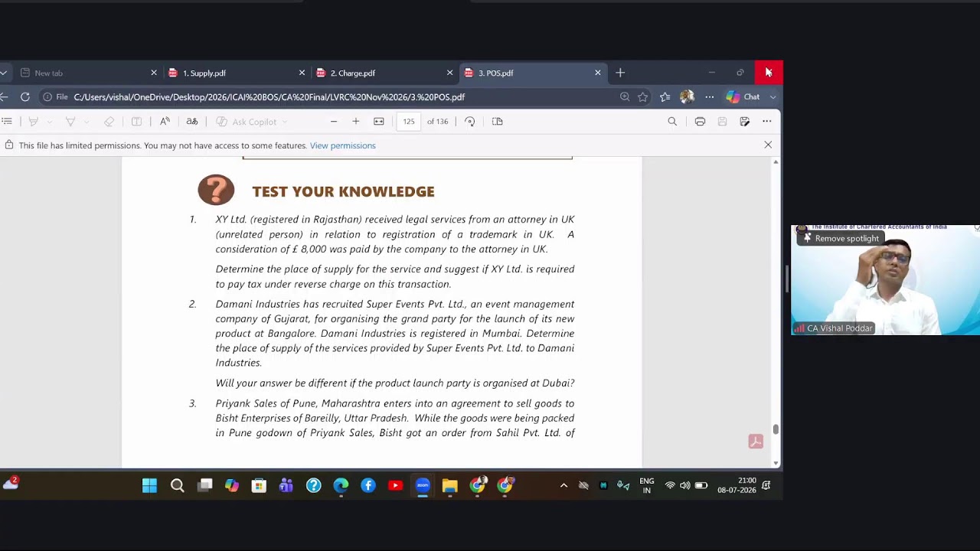
Task: Open browser Settings and more menu
Action: [x=710, y=97]
